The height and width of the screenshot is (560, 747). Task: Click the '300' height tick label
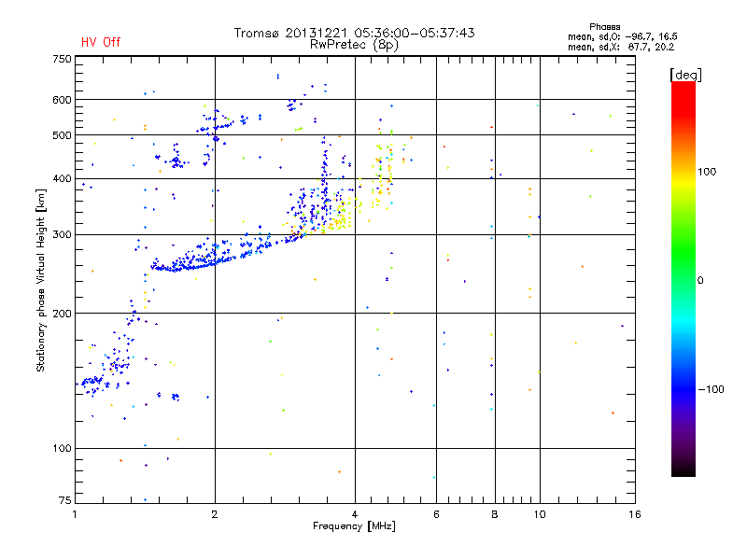click(62, 235)
